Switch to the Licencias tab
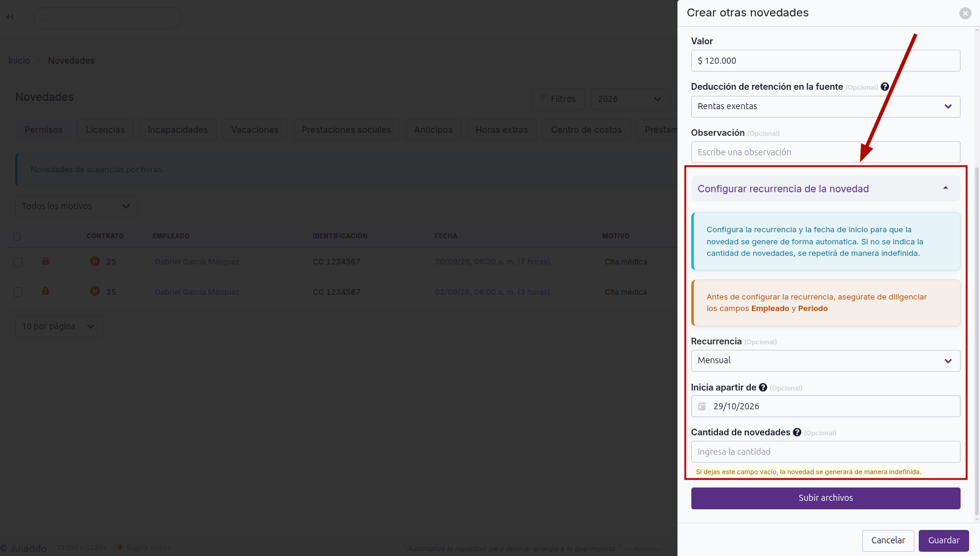The image size is (980, 556). tap(105, 130)
